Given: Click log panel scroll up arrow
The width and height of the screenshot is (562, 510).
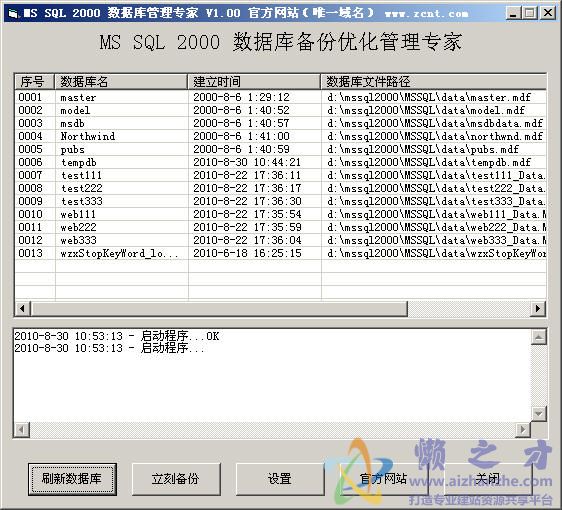Looking at the screenshot, I should click(x=539, y=337).
